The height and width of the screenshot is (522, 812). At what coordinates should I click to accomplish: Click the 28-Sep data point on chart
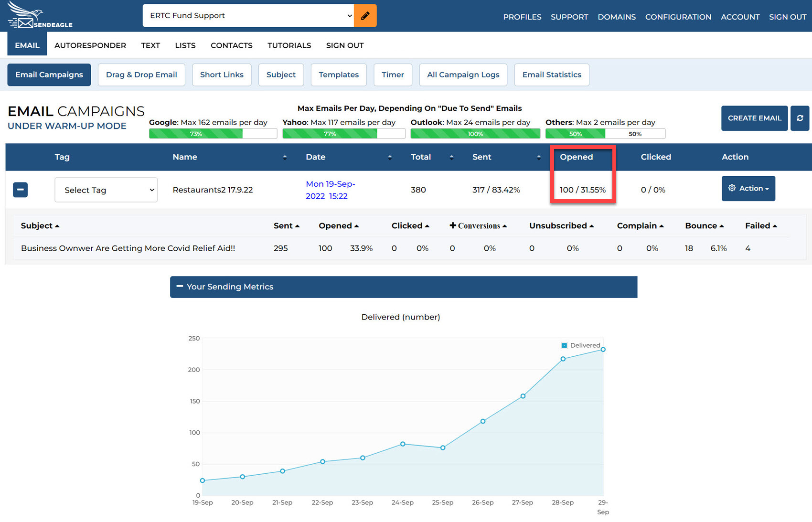coord(563,359)
